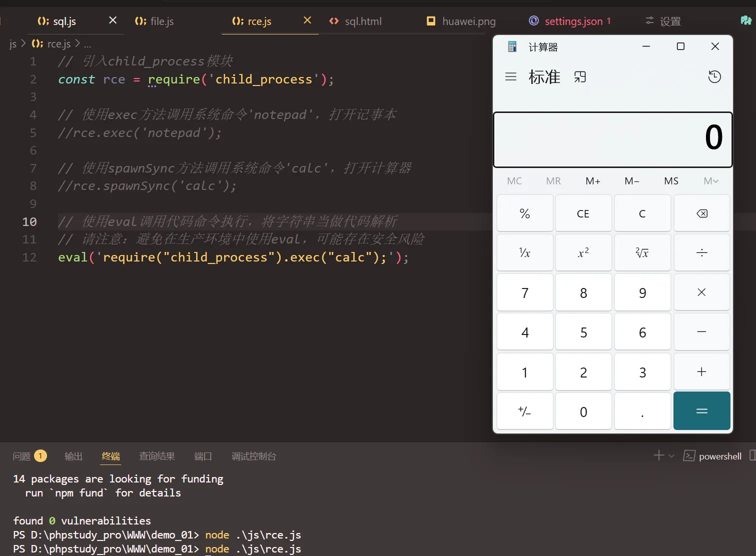Switch to the sql.html editor tab
The width and height of the screenshot is (756, 556).
click(356, 21)
